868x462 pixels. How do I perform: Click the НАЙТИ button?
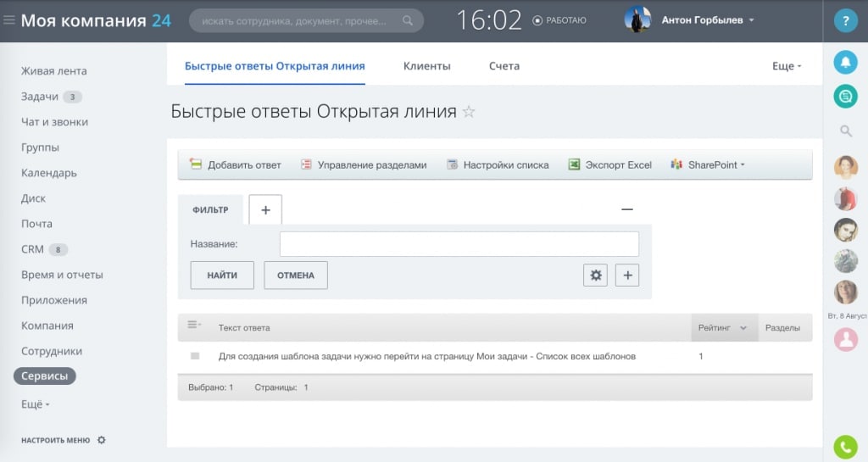(x=222, y=276)
